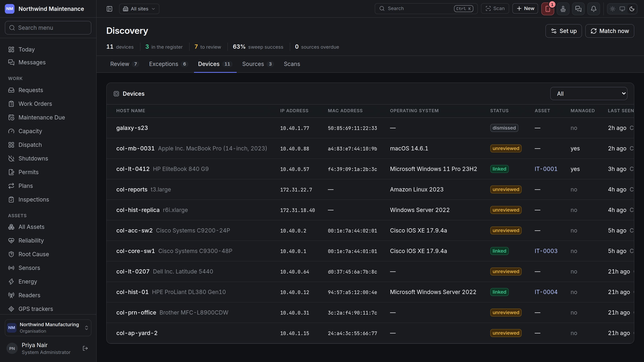Click the Set up button
The height and width of the screenshot is (362, 644).
click(563, 31)
